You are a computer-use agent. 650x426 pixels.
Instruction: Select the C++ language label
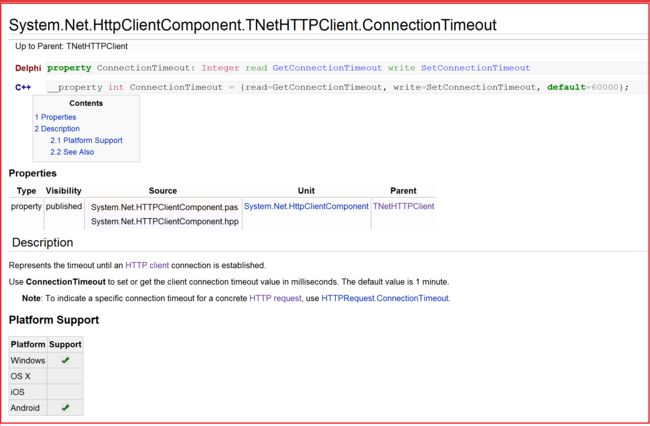23,87
